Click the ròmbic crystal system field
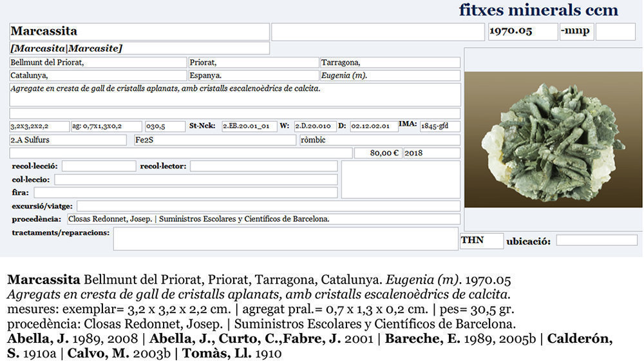 (380, 140)
